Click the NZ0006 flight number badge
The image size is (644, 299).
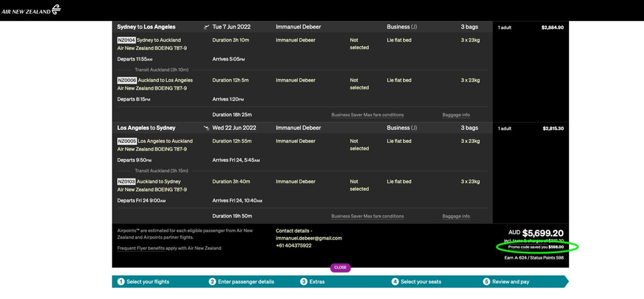click(x=127, y=80)
